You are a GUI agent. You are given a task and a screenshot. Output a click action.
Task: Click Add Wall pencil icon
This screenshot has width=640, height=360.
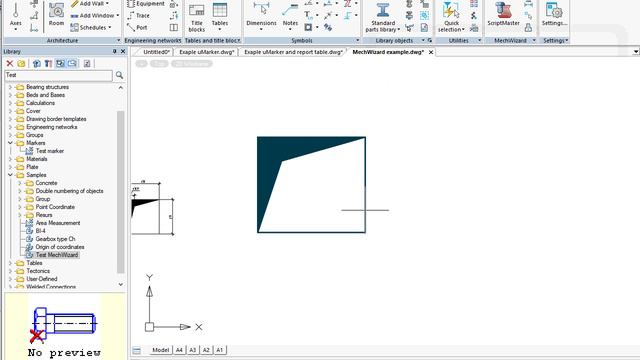point(74,4)
